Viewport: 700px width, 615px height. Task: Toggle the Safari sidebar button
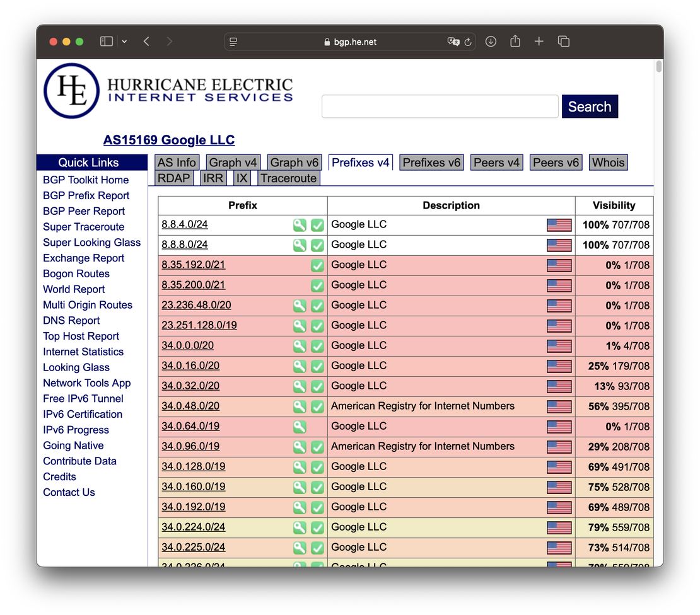[107, 42]
